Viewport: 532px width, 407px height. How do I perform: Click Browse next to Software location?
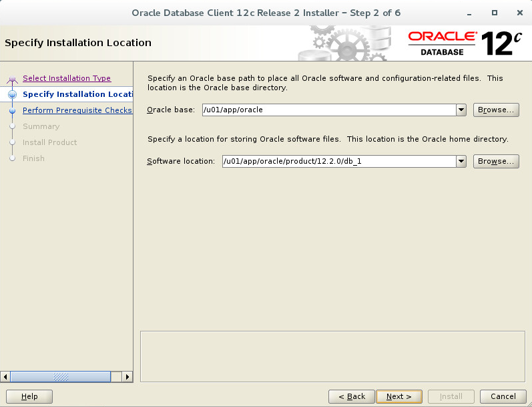pyautogui.click(x=496, y=161)
